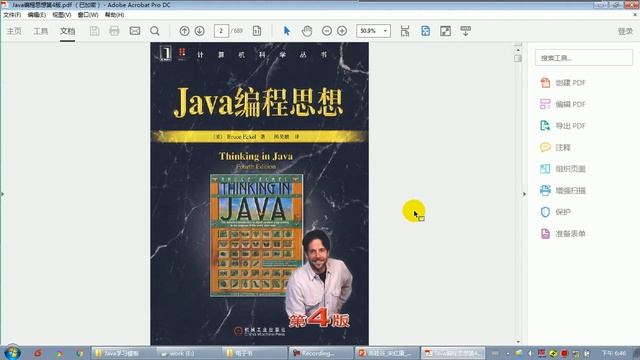Go to next page arrow
The width and height of the screenshot is (640, 360).
pyautogui.click(x=200, y=31)
